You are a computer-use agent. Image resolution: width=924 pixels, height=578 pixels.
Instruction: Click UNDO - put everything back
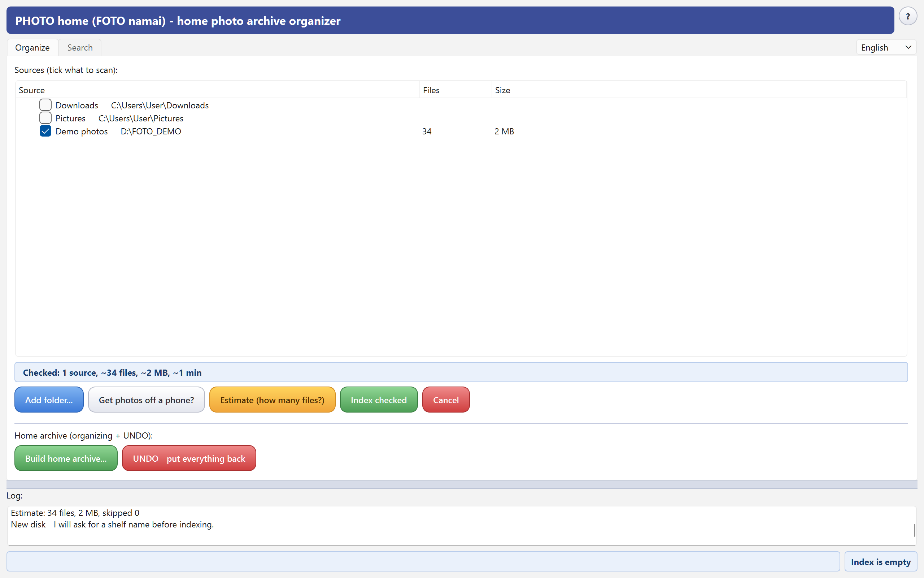(x=189, y=458)
